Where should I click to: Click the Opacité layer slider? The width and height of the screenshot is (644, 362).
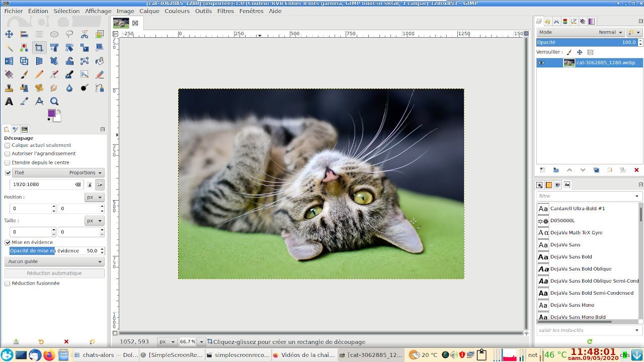pos(587,42)
